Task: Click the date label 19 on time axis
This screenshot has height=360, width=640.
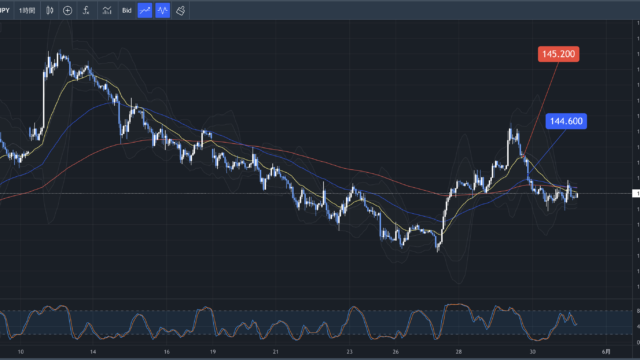Action: pos(213,351)
